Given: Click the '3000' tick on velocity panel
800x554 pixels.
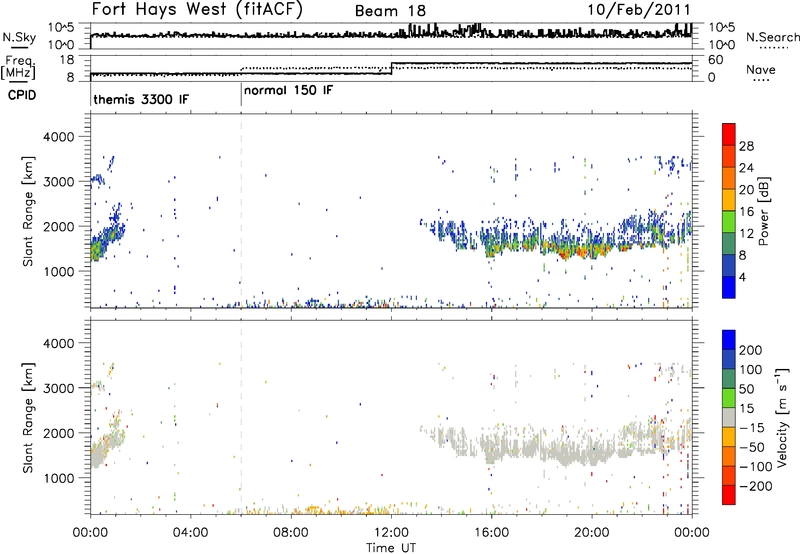Looking at the screenshot, I should point(59,388).
